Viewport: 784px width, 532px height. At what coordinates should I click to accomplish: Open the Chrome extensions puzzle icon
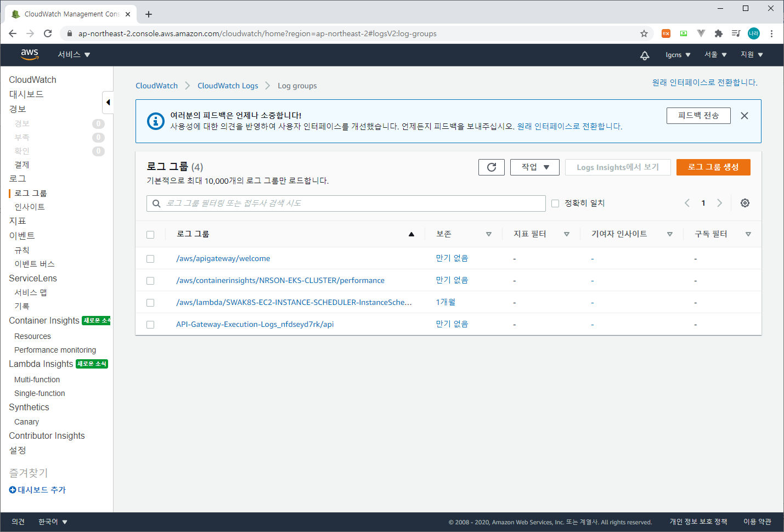click(x=719, y=33)
